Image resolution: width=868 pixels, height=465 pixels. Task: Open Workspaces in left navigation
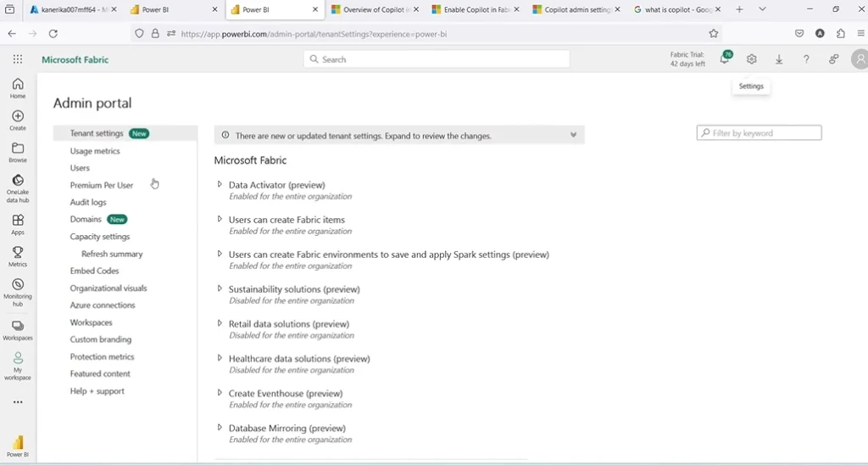coord(18,330)
